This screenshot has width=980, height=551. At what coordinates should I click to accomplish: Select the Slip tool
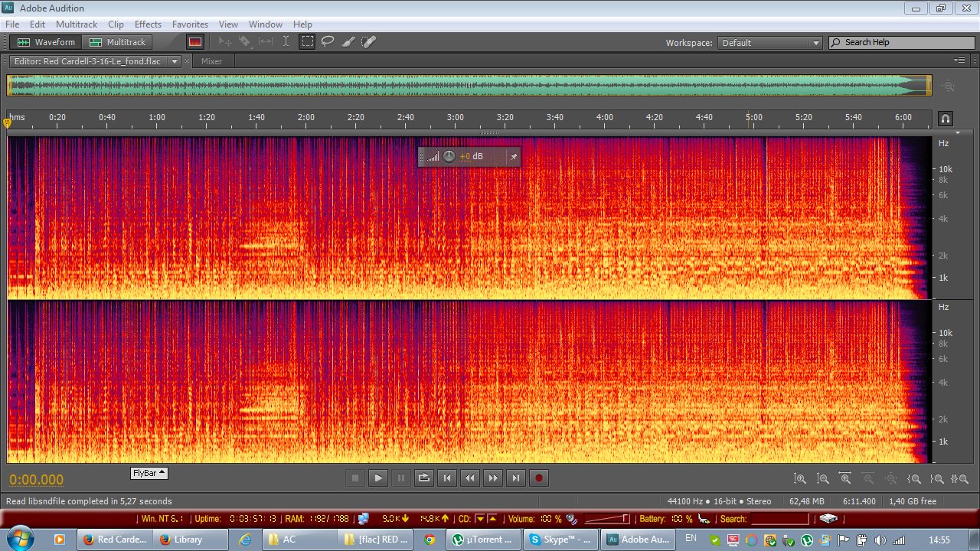[x=266, y=42]
